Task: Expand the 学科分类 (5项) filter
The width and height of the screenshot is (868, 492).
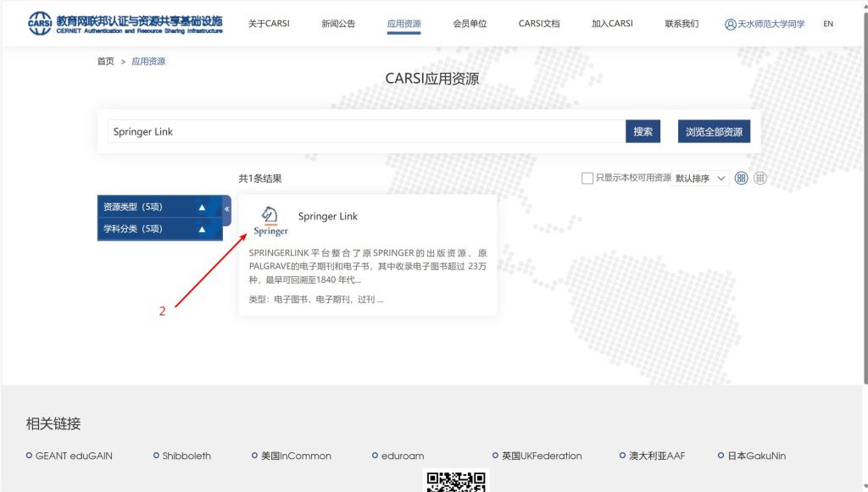Action: point(202,229)
